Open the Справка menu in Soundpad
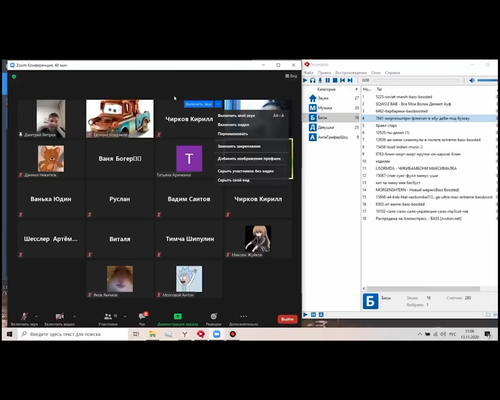This screenshot has height=400, width=500. point(392,73)
